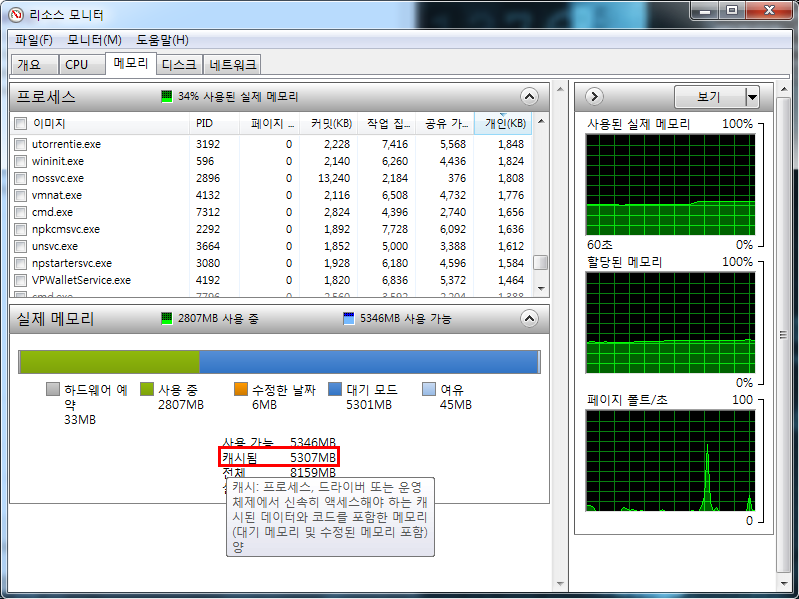The image size is (799, 599).
Task: Switch to the 개요 tab
Action: click(x=34, y=65)
